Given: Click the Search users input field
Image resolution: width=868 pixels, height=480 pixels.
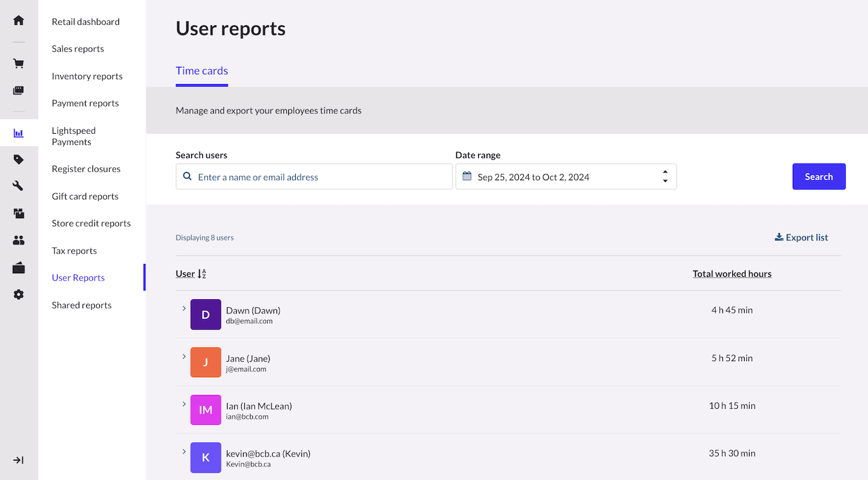Looking at the screenshot, I should click(x=314, y=177).
